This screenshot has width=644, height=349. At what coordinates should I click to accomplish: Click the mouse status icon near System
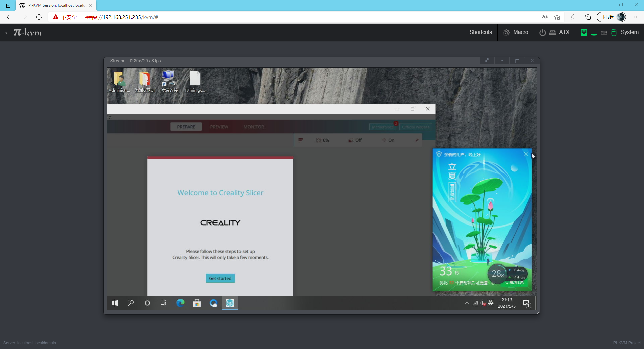[x=614, y=32]
